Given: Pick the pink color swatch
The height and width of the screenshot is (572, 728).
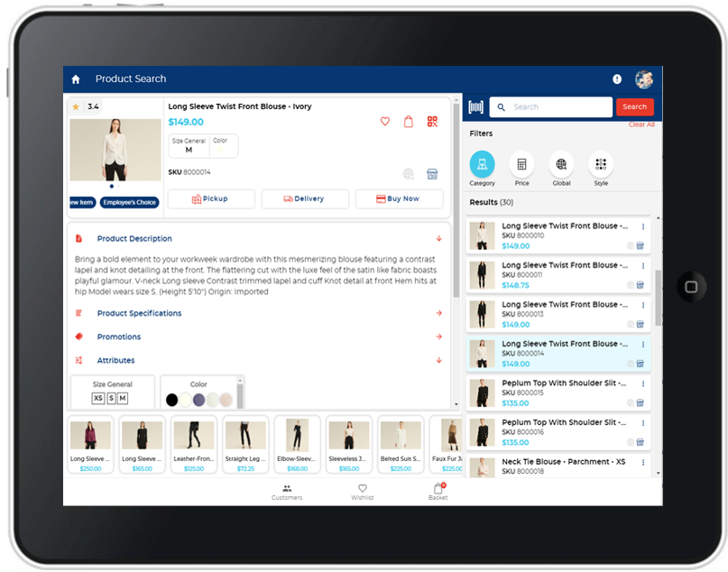Looking at the screenshot, I should point(226,400).
